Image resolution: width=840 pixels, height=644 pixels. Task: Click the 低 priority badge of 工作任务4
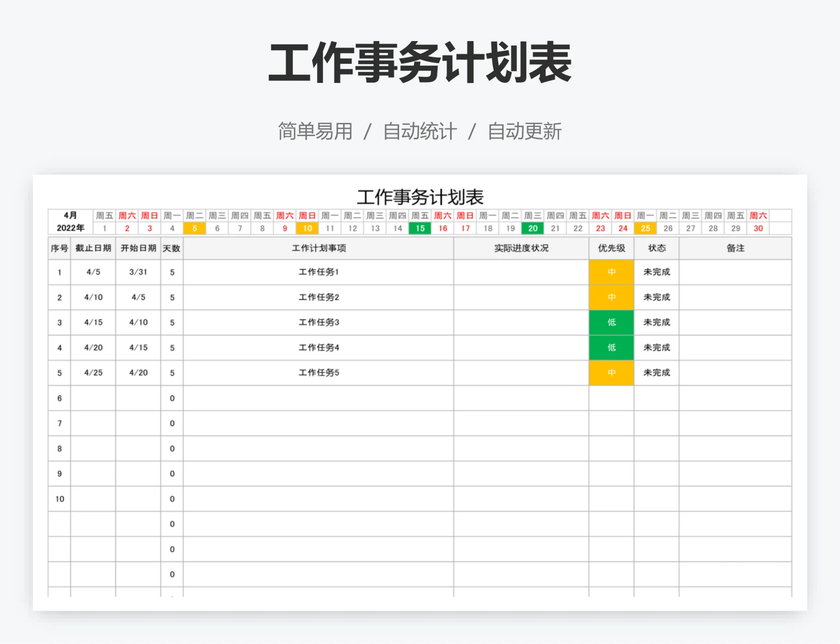611,348
